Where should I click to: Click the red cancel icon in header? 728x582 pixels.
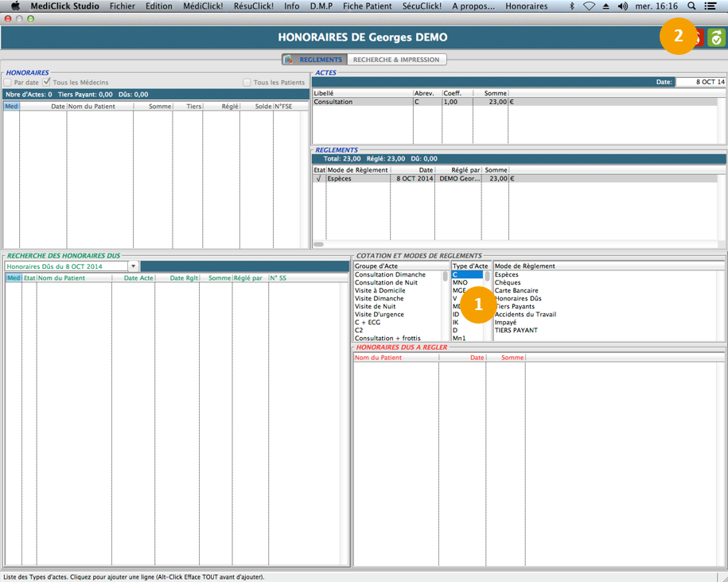698,37
